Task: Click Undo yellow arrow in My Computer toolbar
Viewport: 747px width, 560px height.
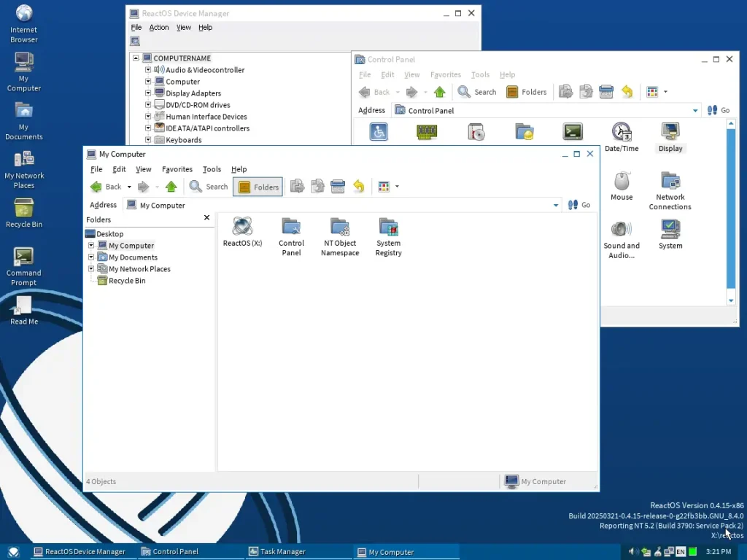Action: (359, 187)
